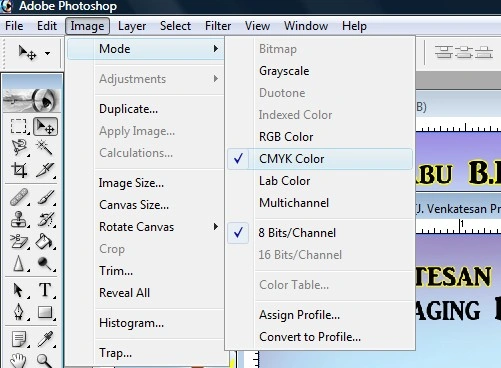
Task: Open the File menu
Action: coord(14,26)
